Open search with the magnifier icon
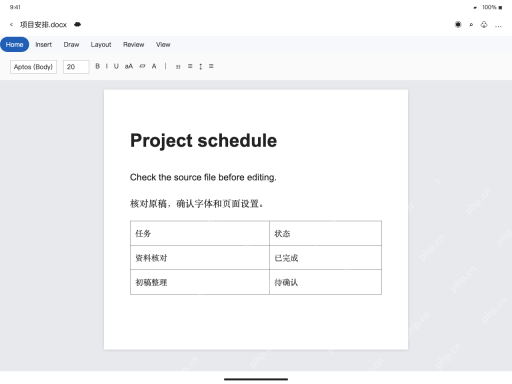Viewport: 512px width, 384px height. coord(471,25)
